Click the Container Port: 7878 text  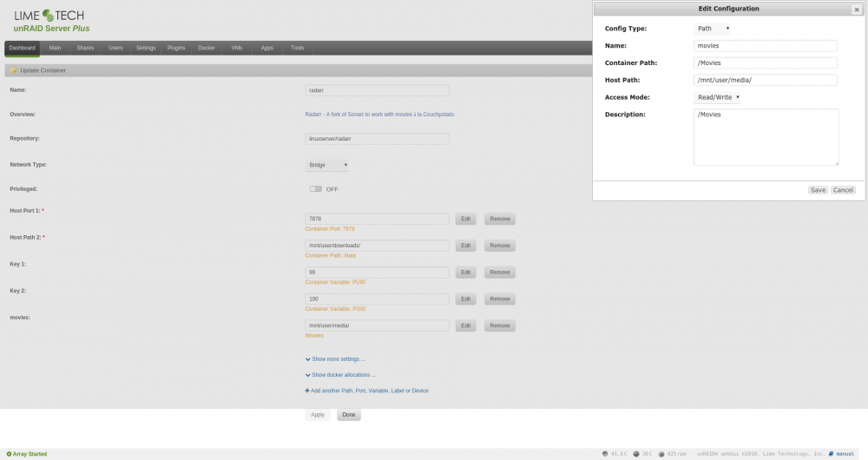(330, 228)
